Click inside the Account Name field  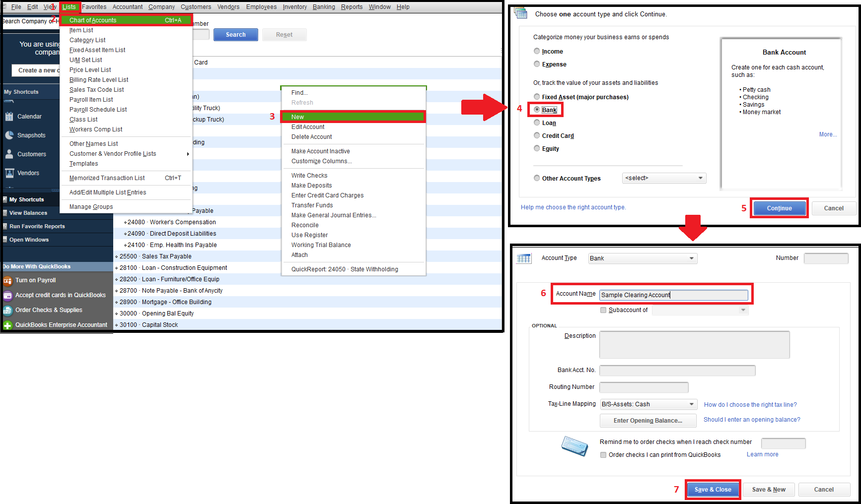[673, 295]
